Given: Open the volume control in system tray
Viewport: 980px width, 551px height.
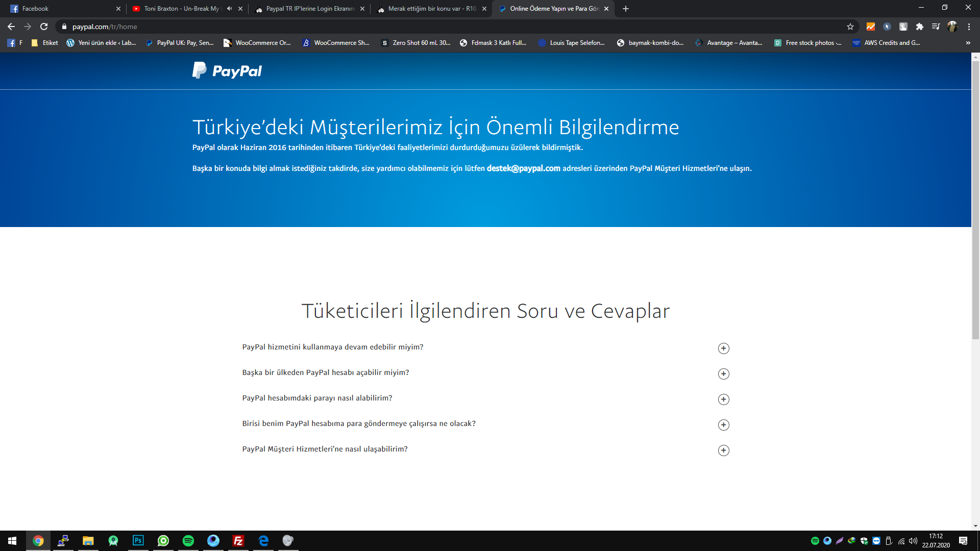Looking at the screenshot, I should [x=913, y=541].
